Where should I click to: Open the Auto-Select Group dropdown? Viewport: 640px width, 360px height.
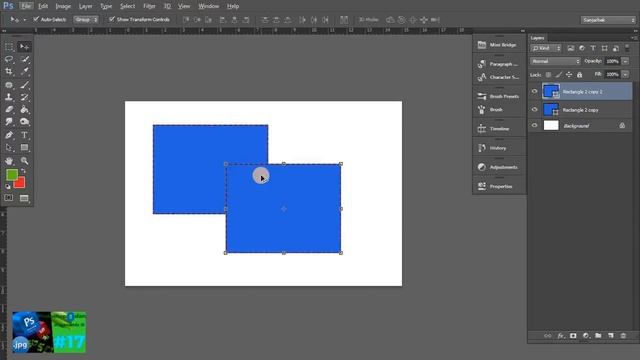click(86, 20)
